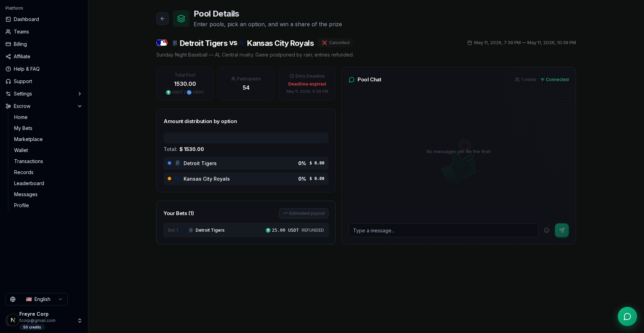Screen dimensions: 644x333
Task: Click the Freyre Corp avatar
Action: (13, 320)
